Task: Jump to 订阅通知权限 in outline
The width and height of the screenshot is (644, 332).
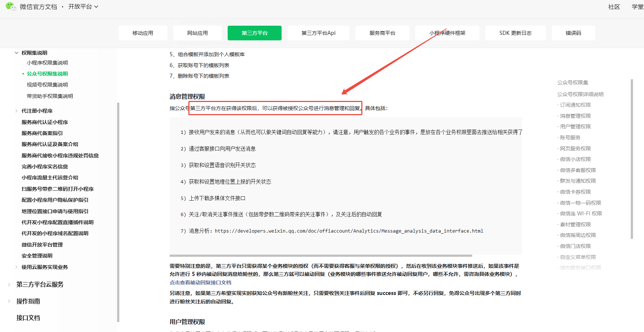Action: 575,105
